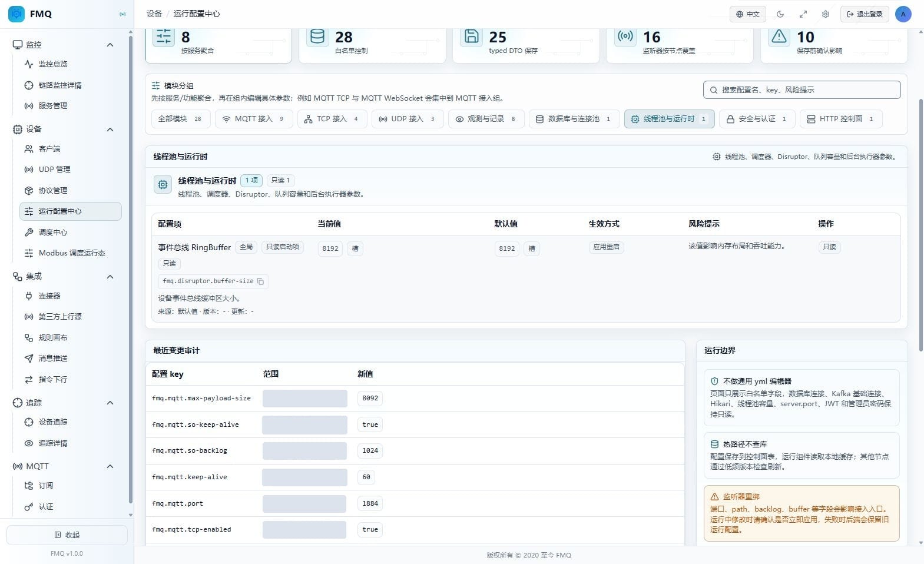Select the HTTP 控制面 module tab
924x564 pixels.
841,119
